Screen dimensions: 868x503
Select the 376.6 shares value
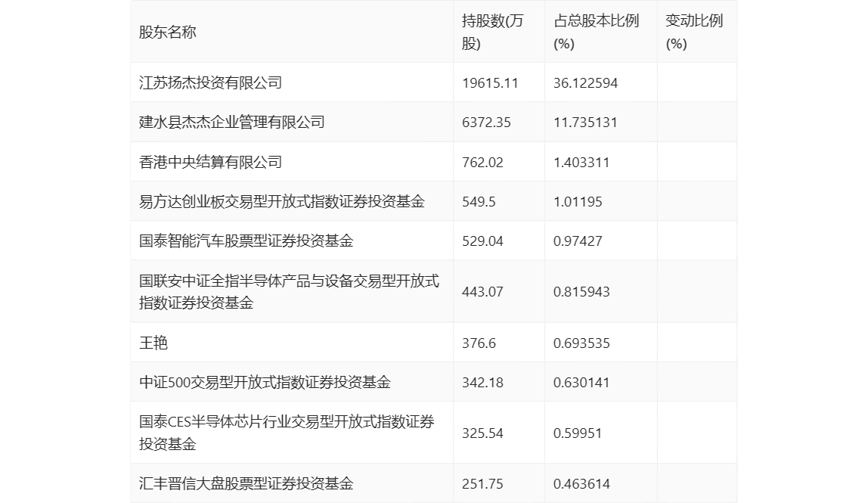(479, 343)
